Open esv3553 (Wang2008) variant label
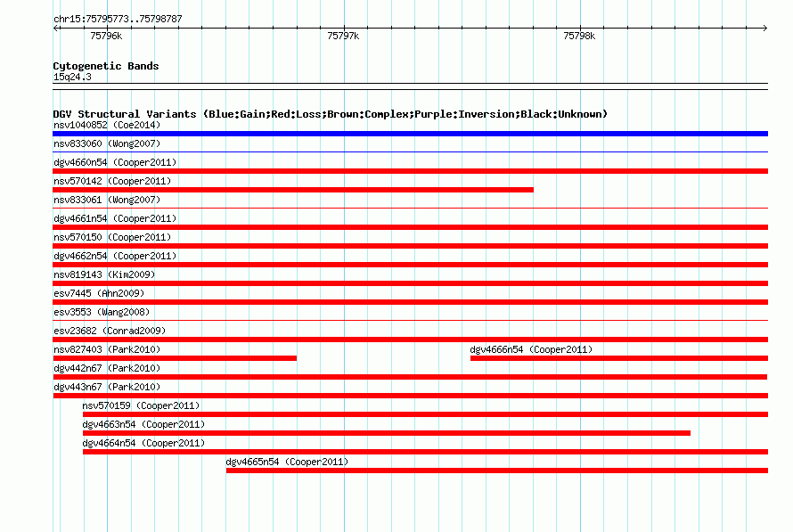 point(102,312)
